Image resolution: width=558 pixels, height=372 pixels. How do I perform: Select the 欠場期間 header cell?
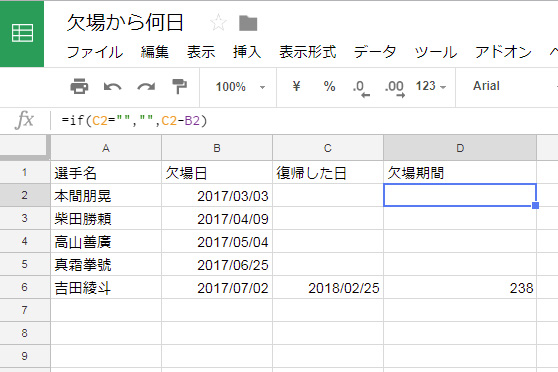460,173
